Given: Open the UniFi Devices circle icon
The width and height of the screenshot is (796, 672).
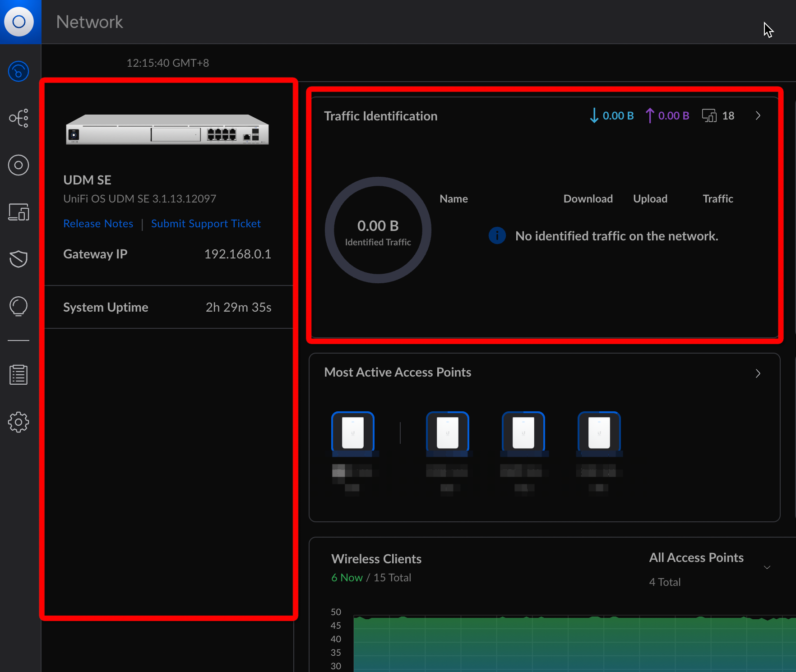Looking at the screenshot, I should click(x=19, y=165).
